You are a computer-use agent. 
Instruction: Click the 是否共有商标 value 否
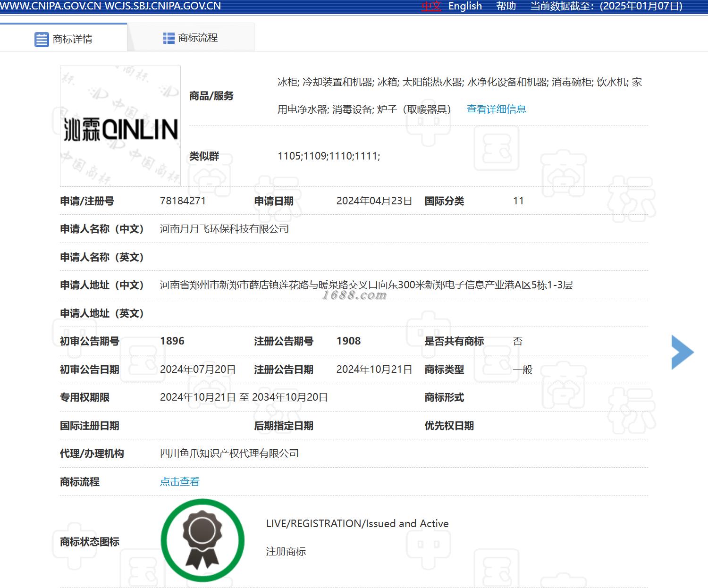coord(518,341)
